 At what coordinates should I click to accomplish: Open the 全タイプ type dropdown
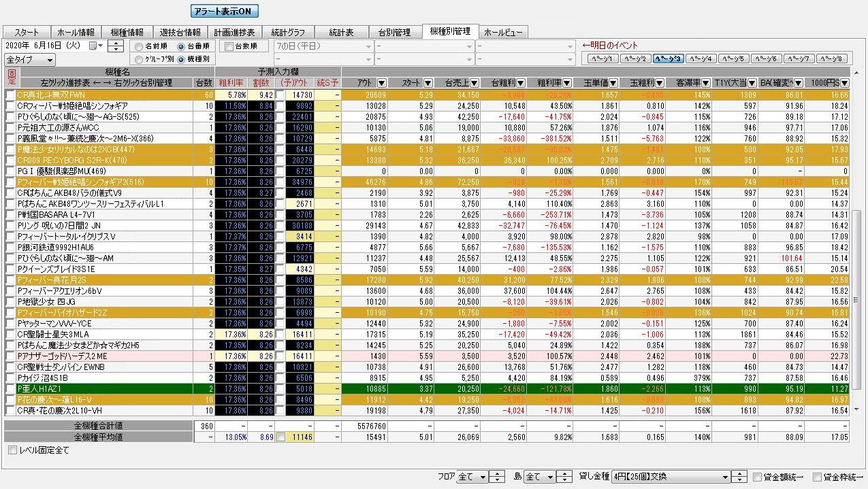tap(29, 60)
